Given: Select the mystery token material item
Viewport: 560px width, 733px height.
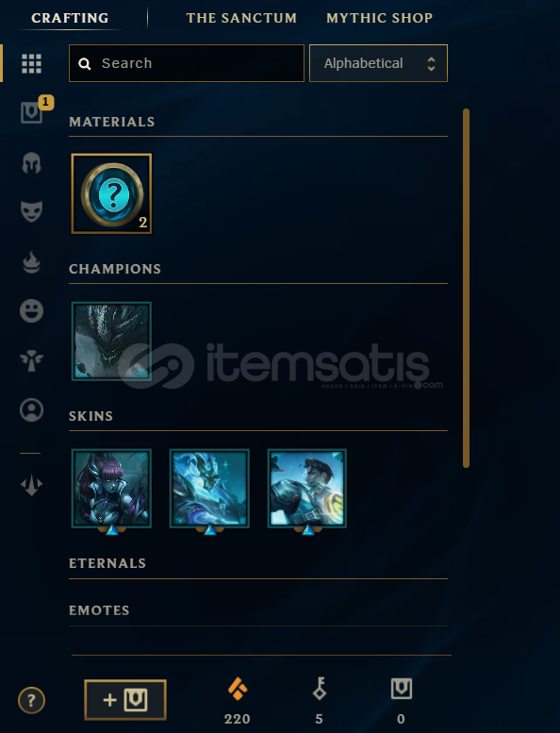Looking at the screenshot, I should [x=111, y=193].
